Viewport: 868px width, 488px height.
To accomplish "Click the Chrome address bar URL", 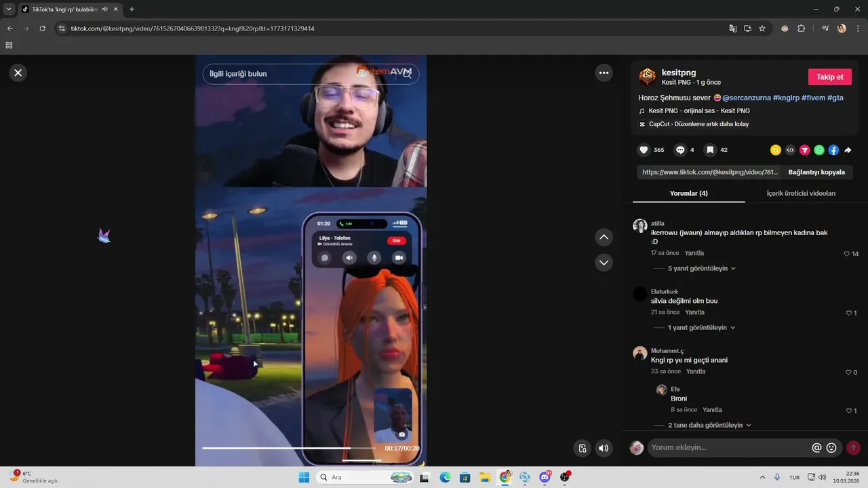I will point(193,28).
